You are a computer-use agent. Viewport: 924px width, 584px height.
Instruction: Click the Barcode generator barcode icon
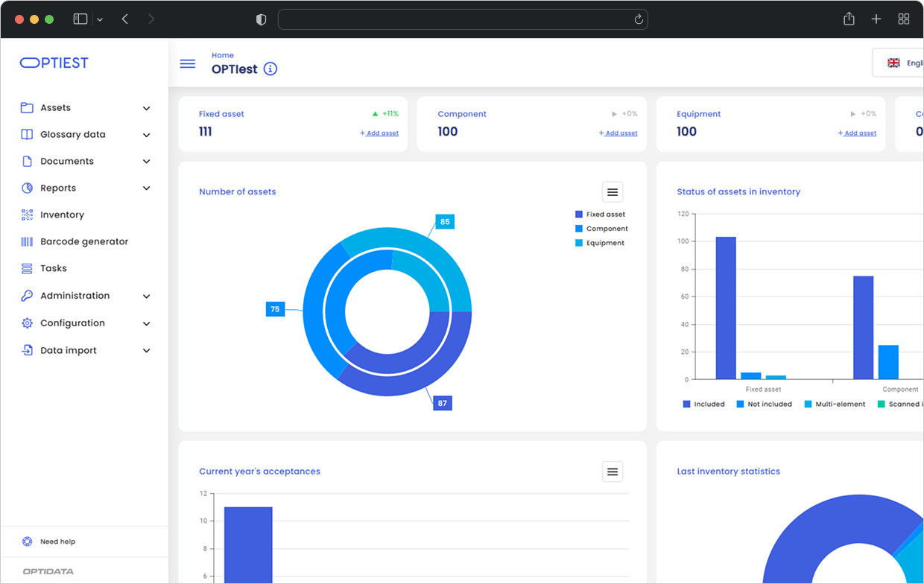pos(27,242)
